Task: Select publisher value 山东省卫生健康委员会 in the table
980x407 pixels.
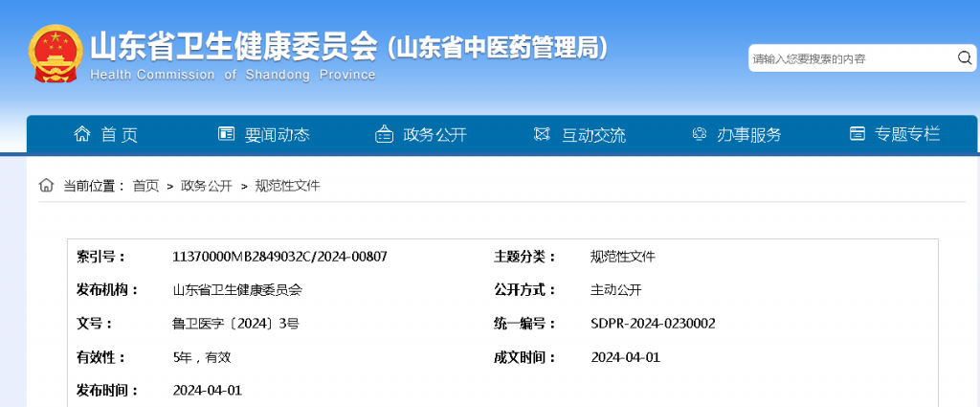Action: (237, 290)
